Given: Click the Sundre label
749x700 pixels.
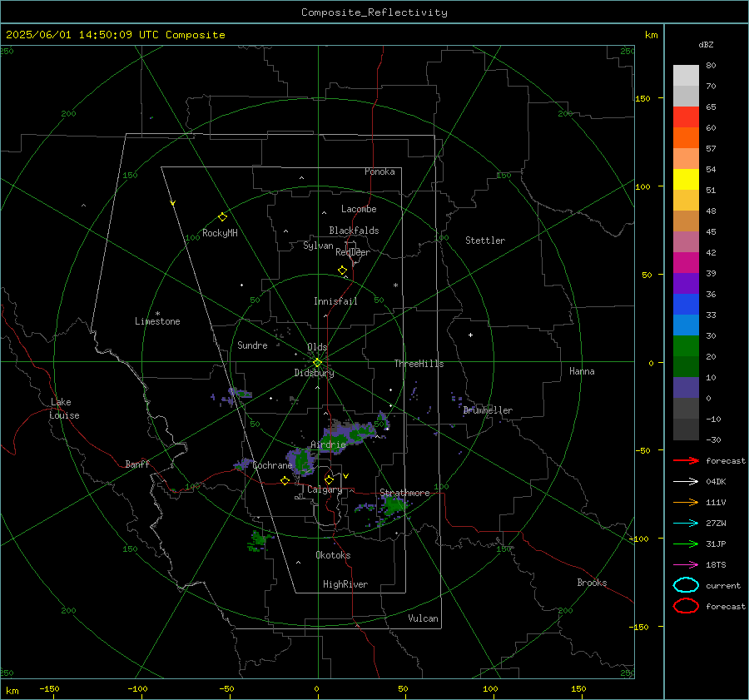Looking at the screenshot, I should (x=252, y=345).
